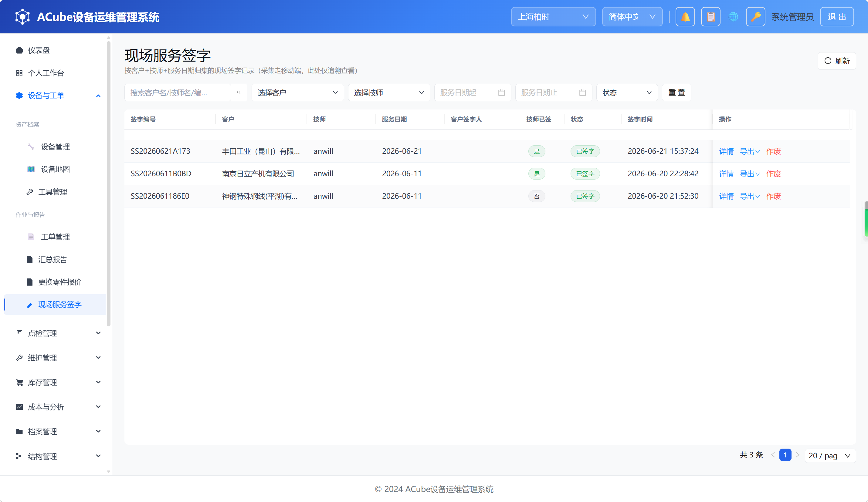Click the 工单管理 document icon

pos(31,237)
